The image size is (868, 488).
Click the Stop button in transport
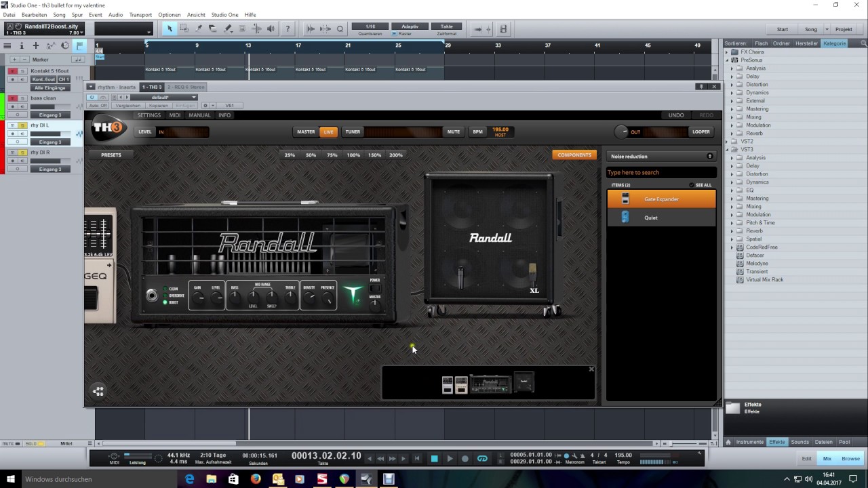[x=435, y=459]
